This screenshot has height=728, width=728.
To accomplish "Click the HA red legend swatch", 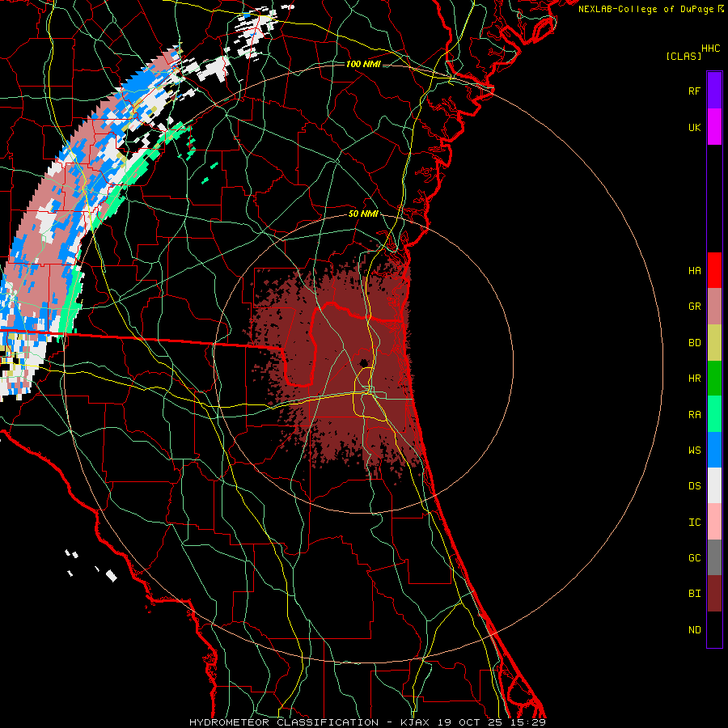I will (x=714, y=270).
